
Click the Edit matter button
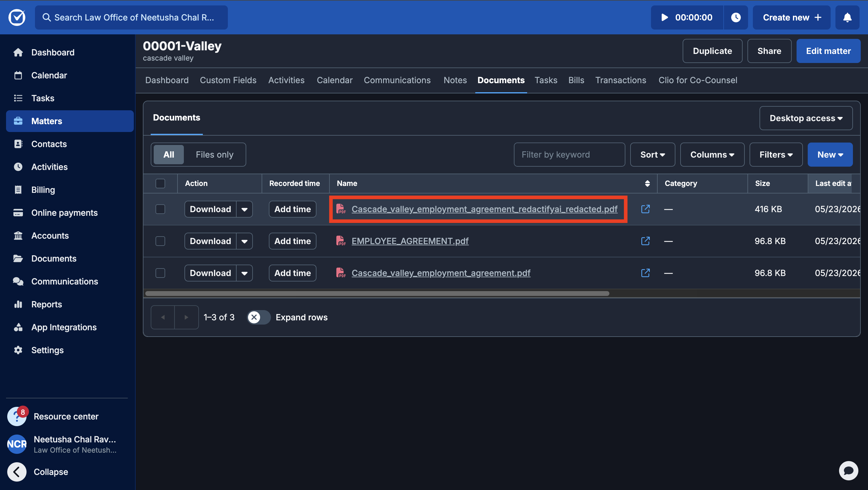828,51
